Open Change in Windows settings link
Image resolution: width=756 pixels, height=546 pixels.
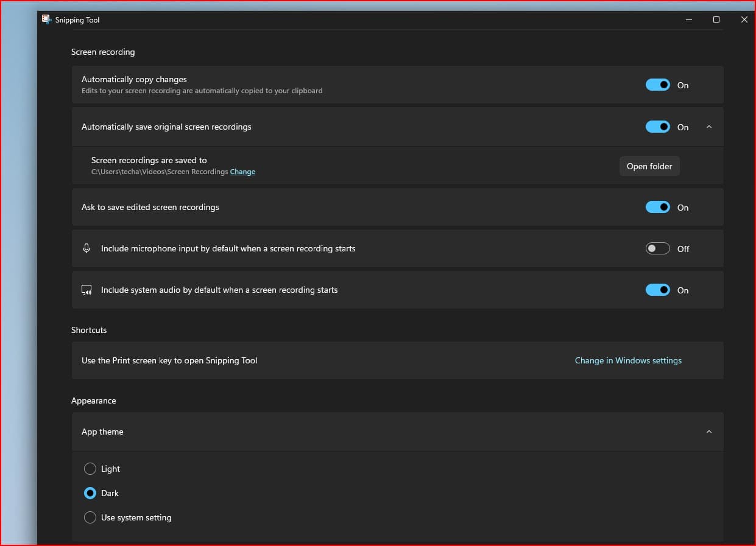628,360
